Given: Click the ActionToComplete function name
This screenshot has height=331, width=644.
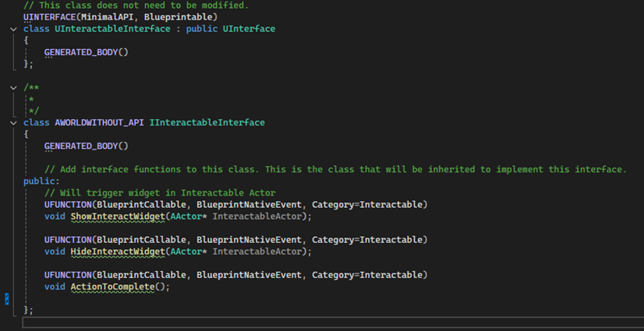Looking at the screenshot, I should click(x=112, y=287).
